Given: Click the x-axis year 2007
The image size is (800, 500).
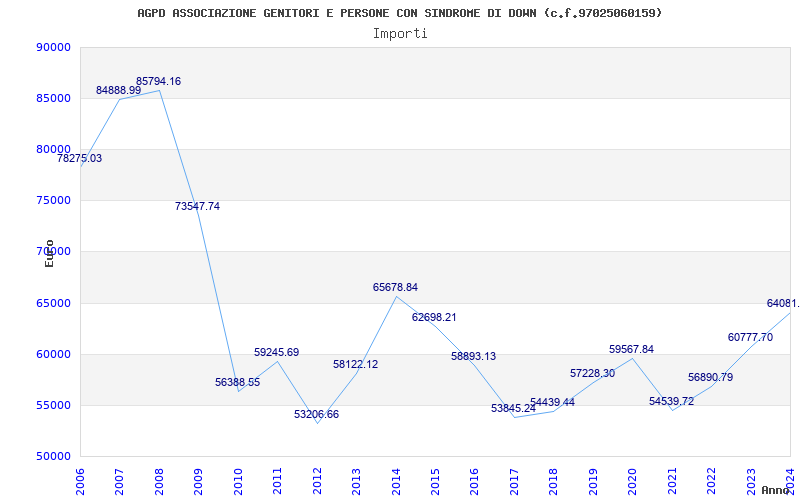Looking at the screenshot, I should coord(119,480).
